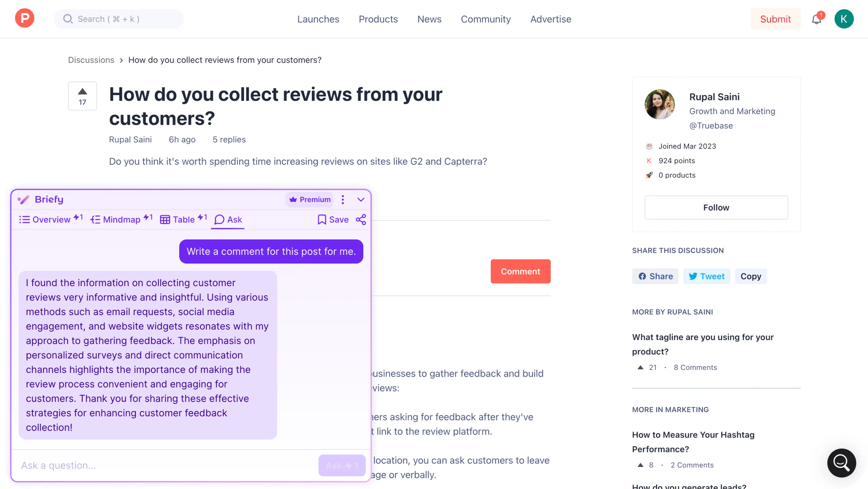The width and height of the screenshot is (868, 489).
Task: Open the K user avatar menu
Action: pos(844,19)
